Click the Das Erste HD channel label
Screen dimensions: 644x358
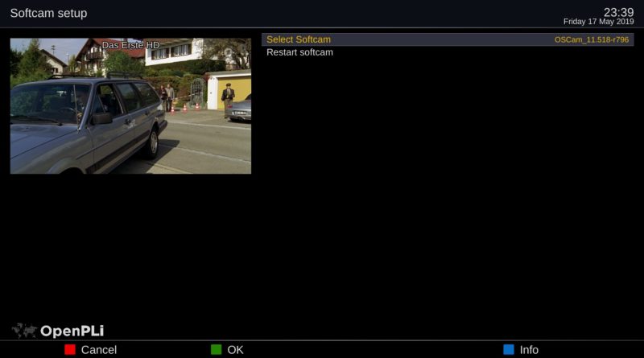pyautogui.click(x=130, y=45)
